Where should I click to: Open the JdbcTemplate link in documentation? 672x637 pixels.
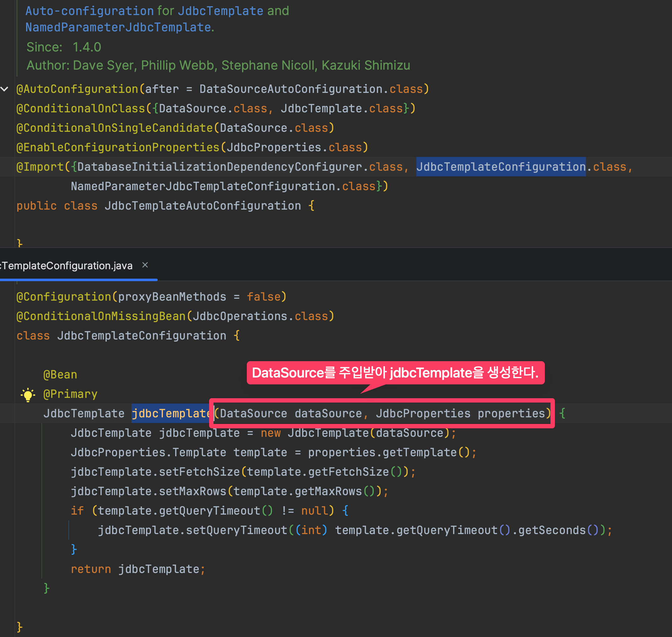(x=220, y=11)
